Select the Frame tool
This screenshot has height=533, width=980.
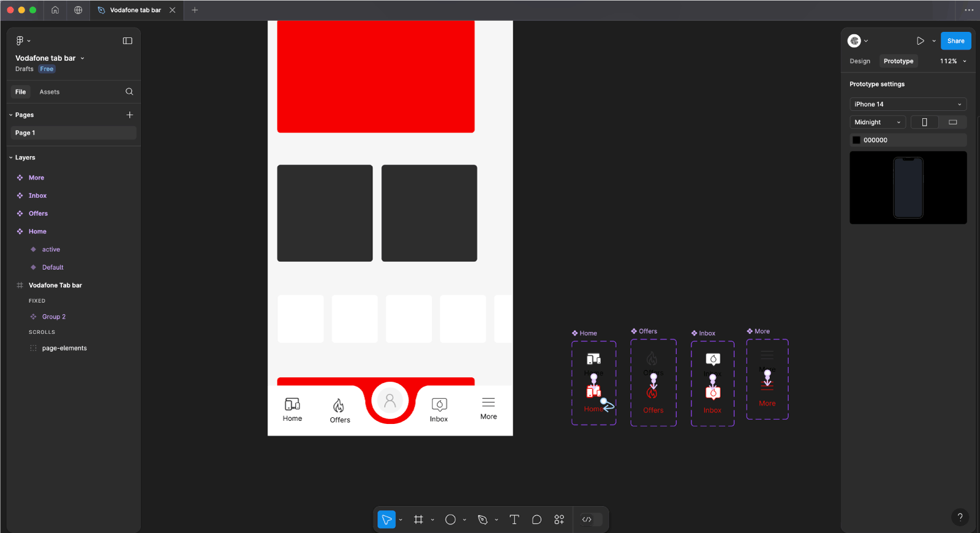418,520
